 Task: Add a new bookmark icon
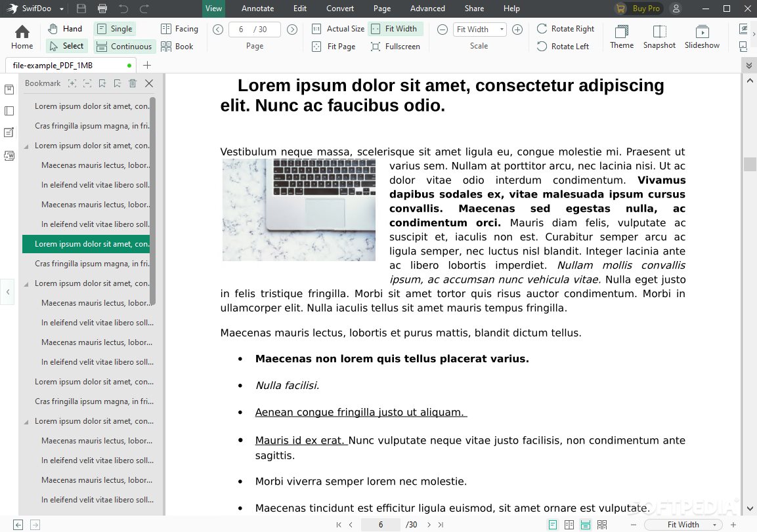[102, 83]
